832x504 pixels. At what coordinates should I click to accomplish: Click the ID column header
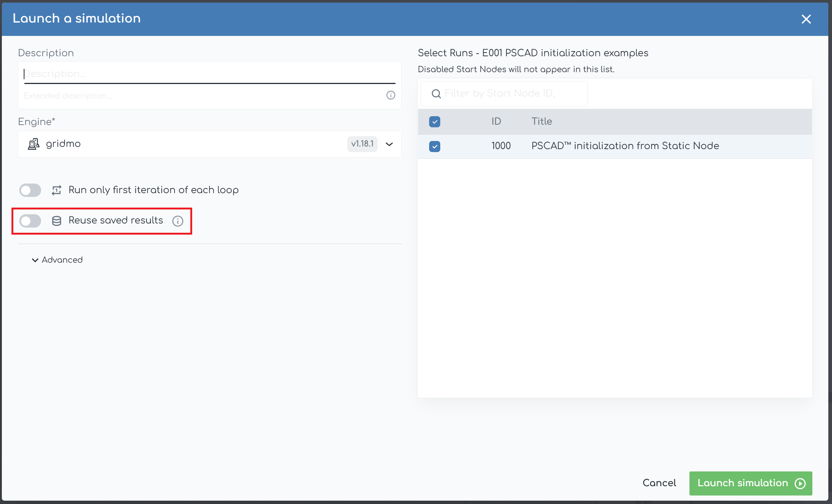[x=496, y=121]
